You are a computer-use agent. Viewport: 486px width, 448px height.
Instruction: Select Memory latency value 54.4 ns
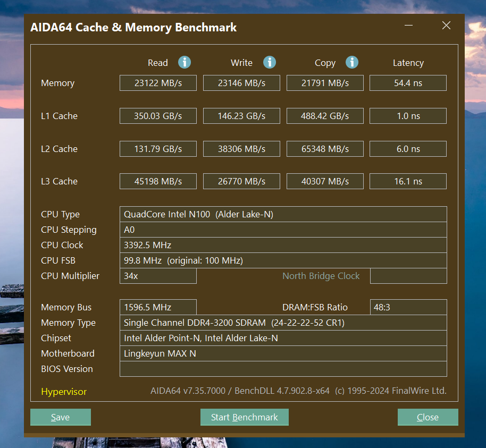(408, 83)
